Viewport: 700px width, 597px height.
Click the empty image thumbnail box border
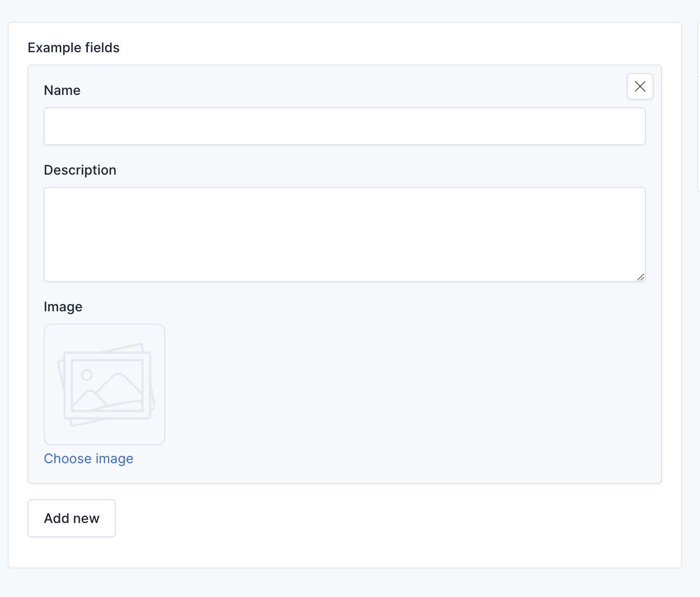(x=45, y=384)
